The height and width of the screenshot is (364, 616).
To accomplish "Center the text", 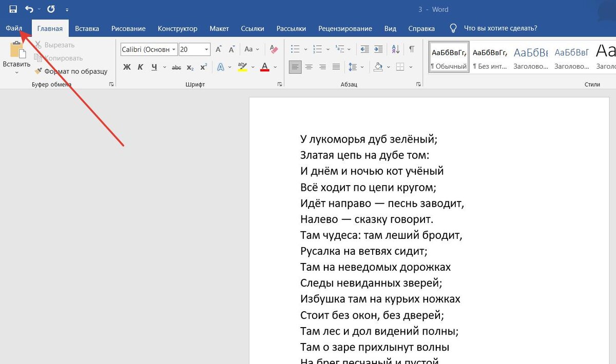I will pyautogui.click(x=309, y=67).
